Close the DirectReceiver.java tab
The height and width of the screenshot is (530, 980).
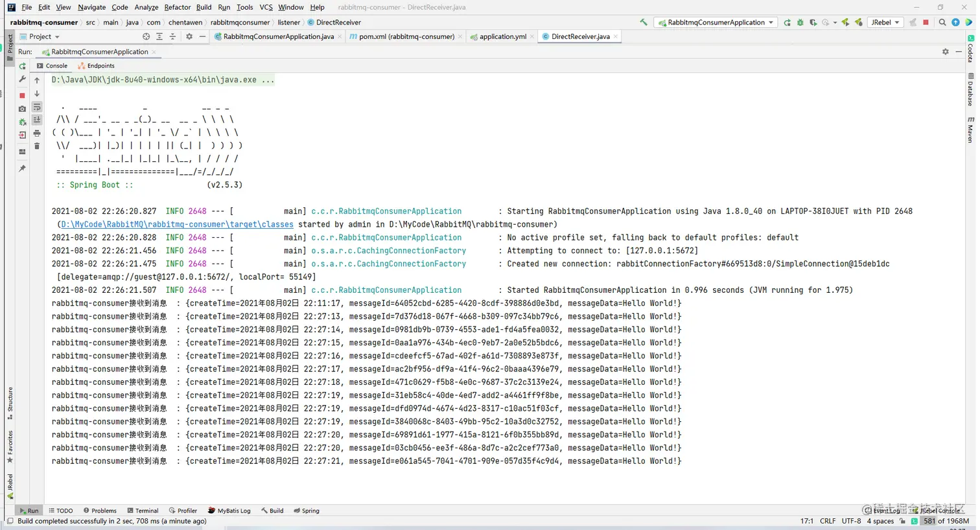point(616,37)
